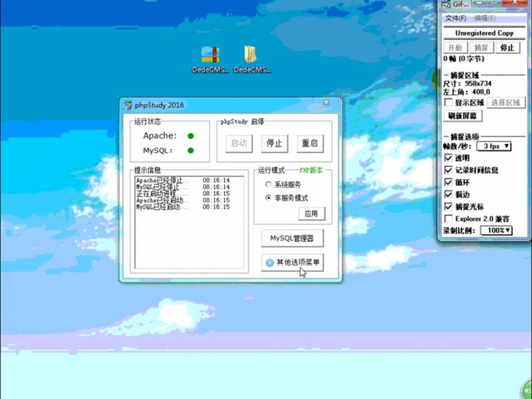Open the PHP版本 switcher link
Image resolution: width=532 pixels, height=399 pixels.
[x=311, y=170]
